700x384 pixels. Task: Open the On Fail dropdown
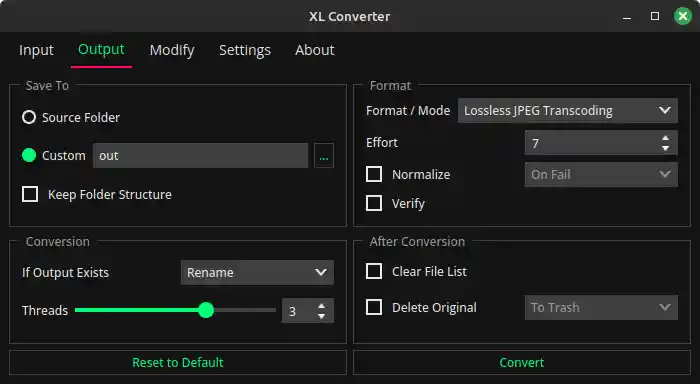[x=601, y=175]
